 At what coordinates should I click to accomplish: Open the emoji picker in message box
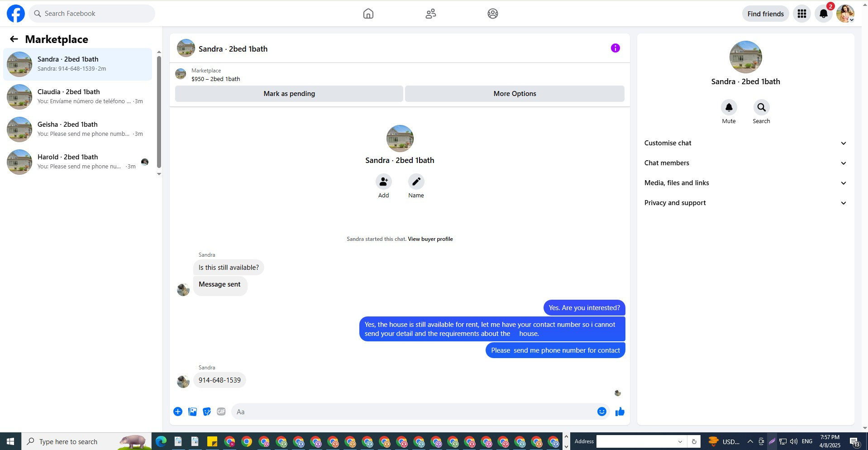point(602,412)
